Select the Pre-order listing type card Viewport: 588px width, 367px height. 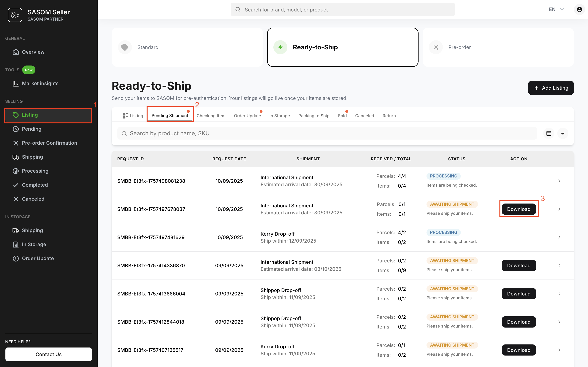pyautogui.click(x=498, y=47)
